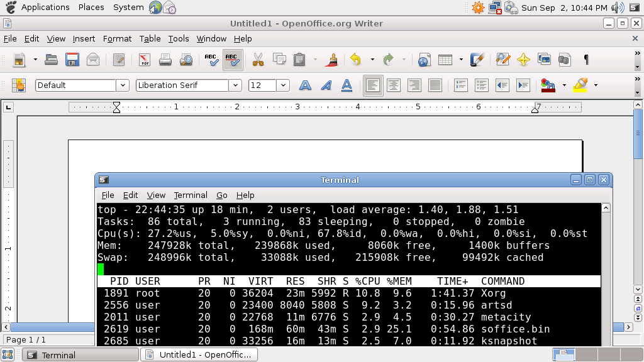The height and width of the screenshot is (362, 644).
Task: Switch to Terminal in the taskbar
Action: (80, 355)
